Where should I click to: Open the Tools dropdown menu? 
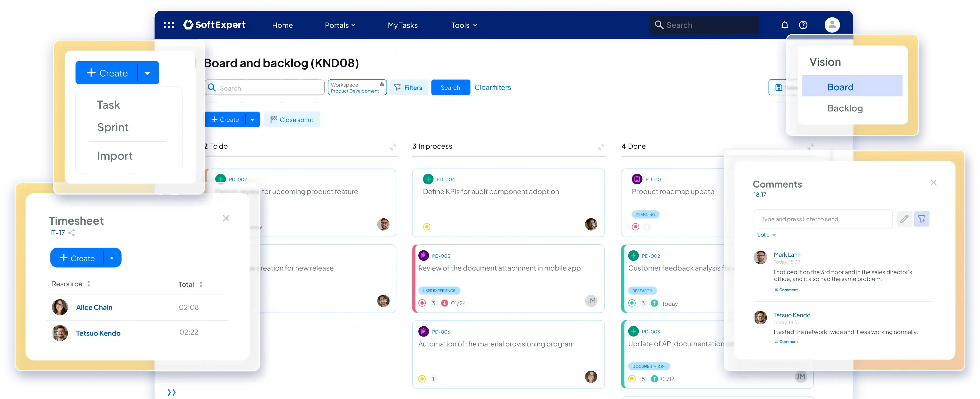click(x=464, y=25)
